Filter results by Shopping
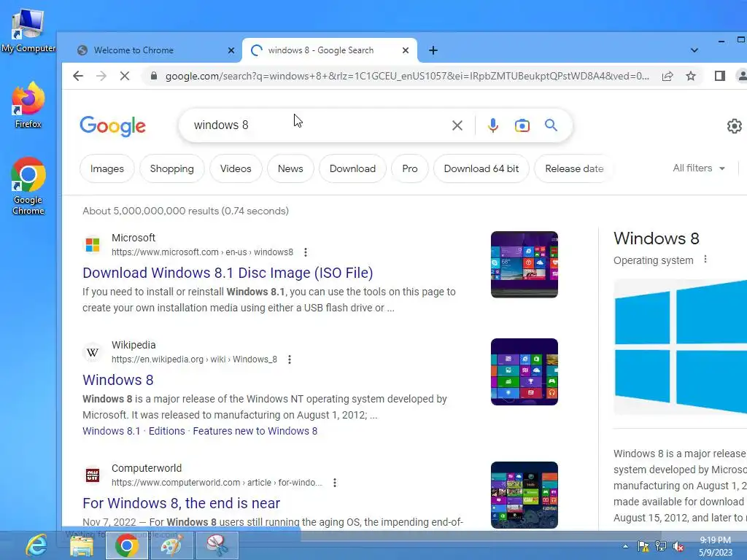 (172, 168)
